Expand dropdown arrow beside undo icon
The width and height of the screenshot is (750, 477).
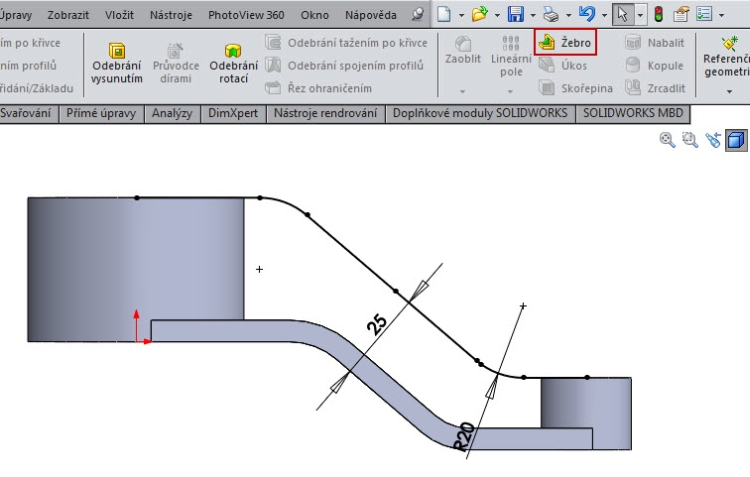coord(604,15)
